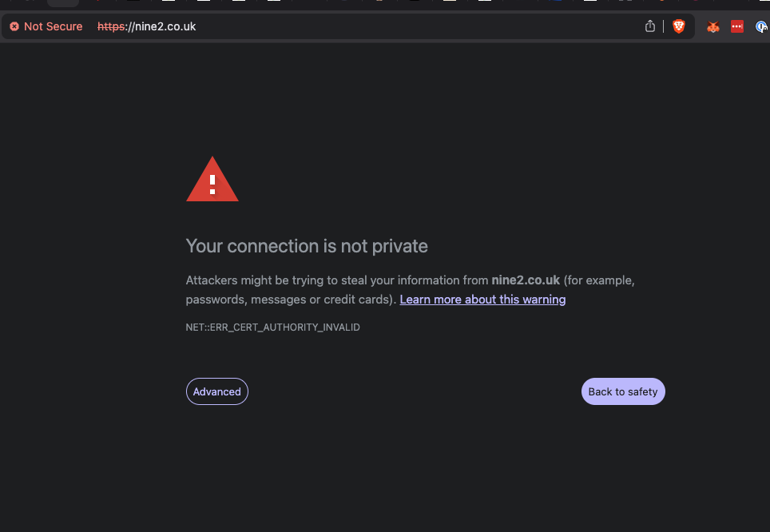Image resolution: width=770 pixels, height=532 pixels.
Task: Open the MetaMask fox extension
Action: [712, 26]
